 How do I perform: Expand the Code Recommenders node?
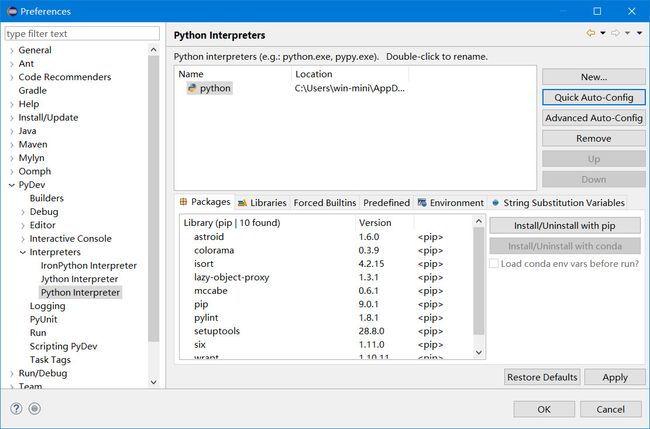pos(12,78)
